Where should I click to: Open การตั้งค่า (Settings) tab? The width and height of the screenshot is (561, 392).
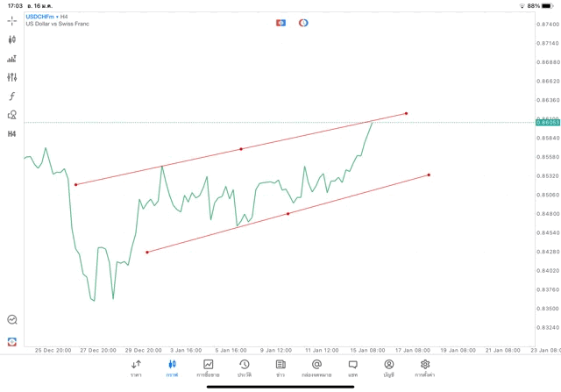point(425,367)
